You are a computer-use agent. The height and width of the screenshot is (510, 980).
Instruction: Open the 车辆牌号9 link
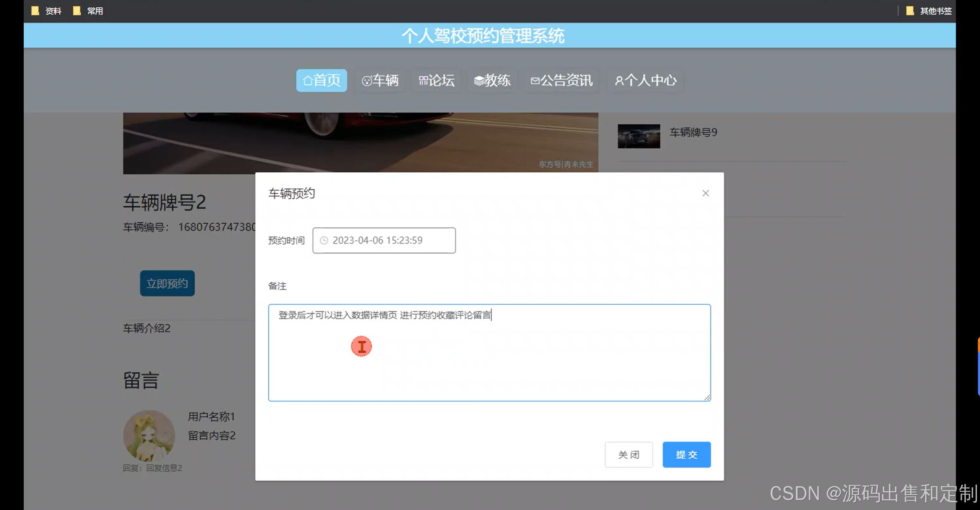693,132
